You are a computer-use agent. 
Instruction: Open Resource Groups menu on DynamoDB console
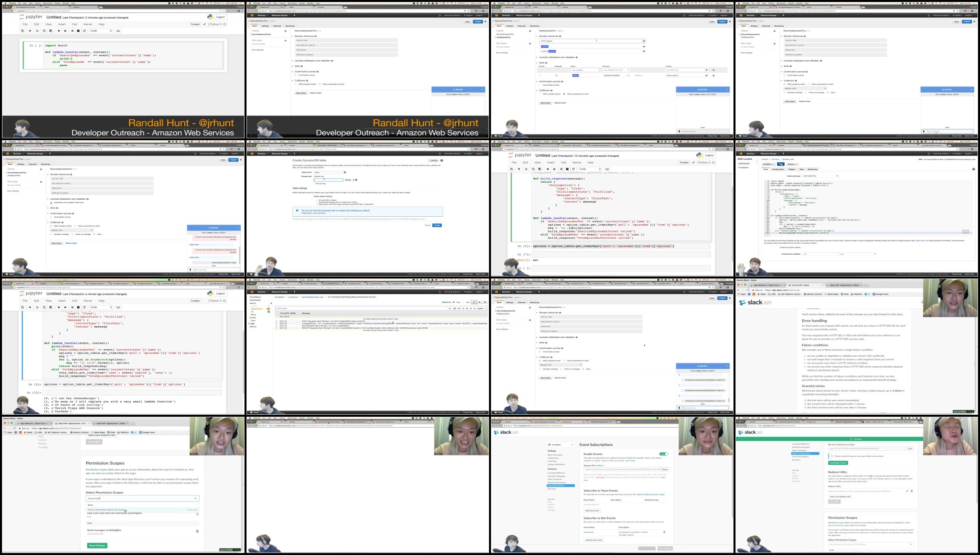(280, 154)
